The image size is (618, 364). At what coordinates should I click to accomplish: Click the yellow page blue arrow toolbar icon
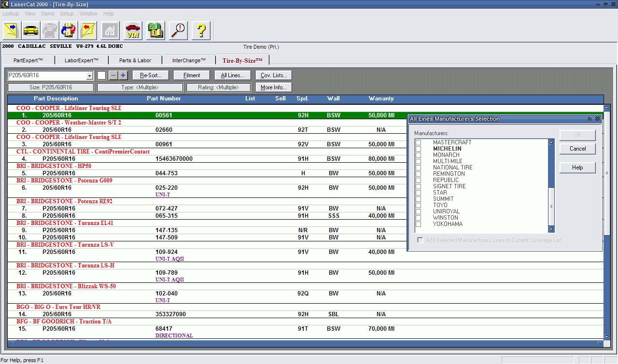[11, 30]
